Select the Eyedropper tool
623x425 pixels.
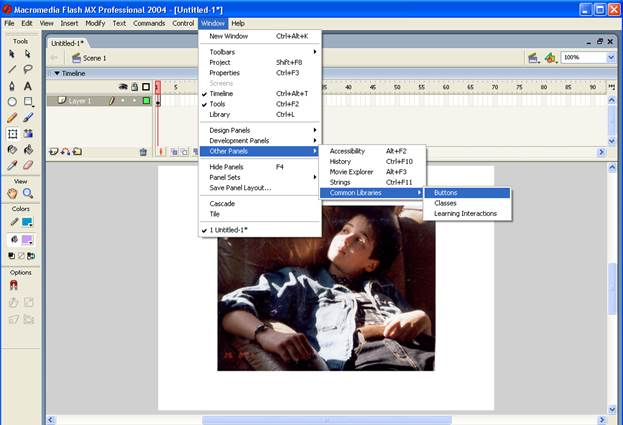coord(12,165)
